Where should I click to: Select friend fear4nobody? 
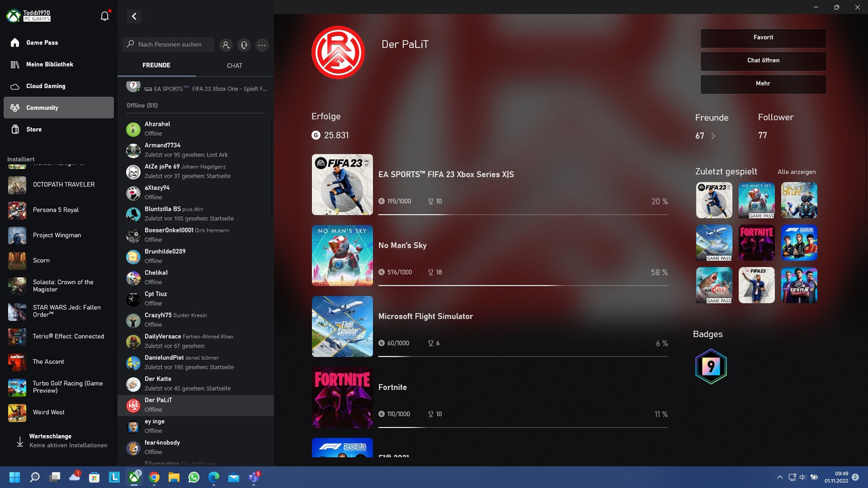tap(195, 447)
